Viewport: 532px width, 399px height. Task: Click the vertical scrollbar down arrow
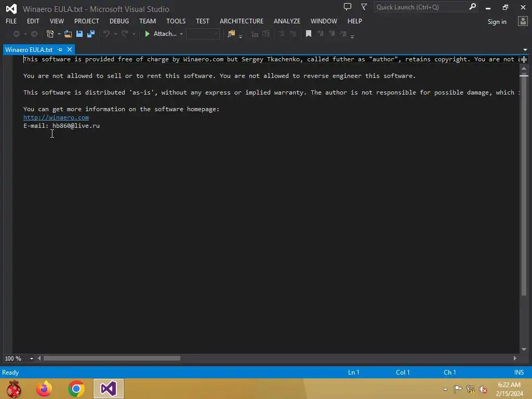524,349
